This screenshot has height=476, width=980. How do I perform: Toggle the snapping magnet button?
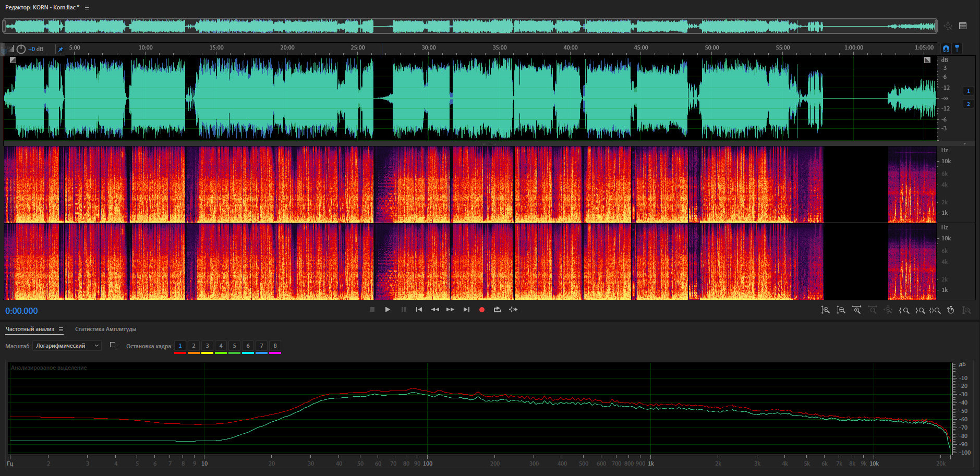pyautogui.click(x=946, y=48)
